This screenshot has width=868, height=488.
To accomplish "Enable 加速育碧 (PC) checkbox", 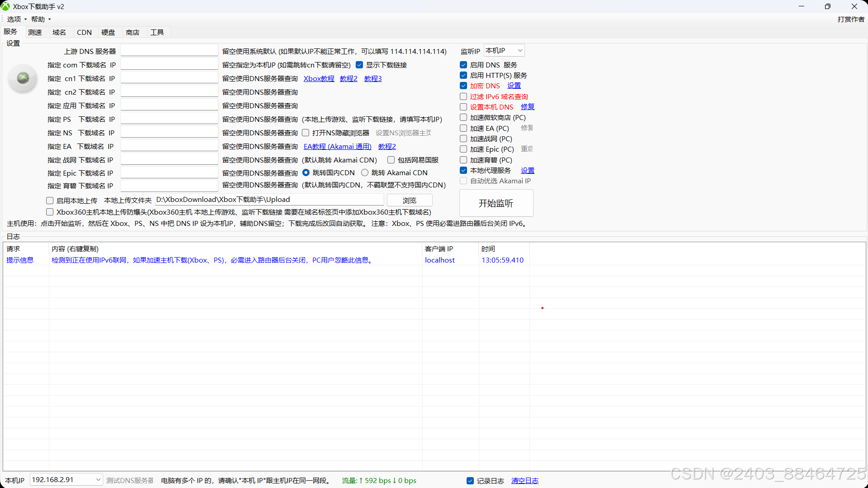I will click(x=463, y=160).
